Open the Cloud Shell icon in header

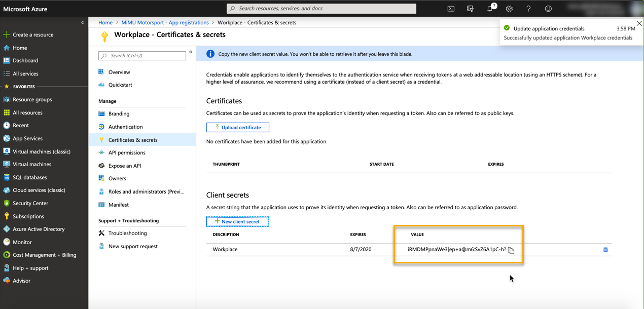[x=451, y=9]
